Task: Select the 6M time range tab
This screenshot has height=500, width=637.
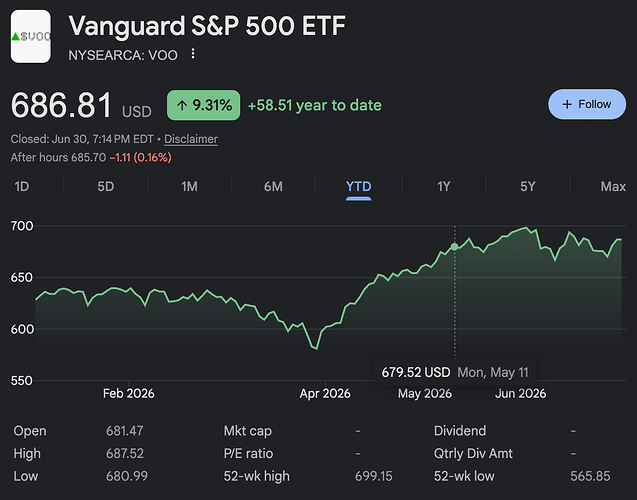Action: click(x=273, y=186)
